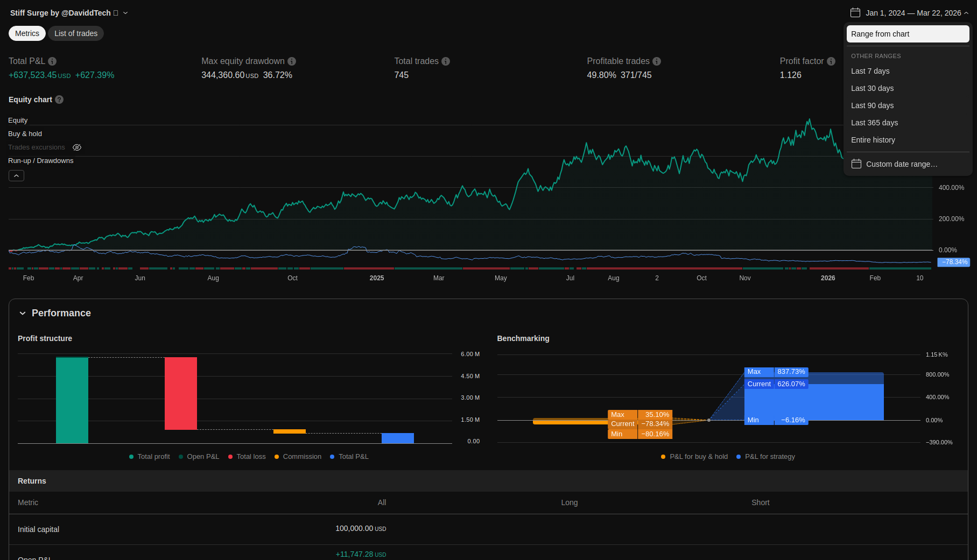Click the Equity chart help icon

pyautogui.click(x=59, y=100)
